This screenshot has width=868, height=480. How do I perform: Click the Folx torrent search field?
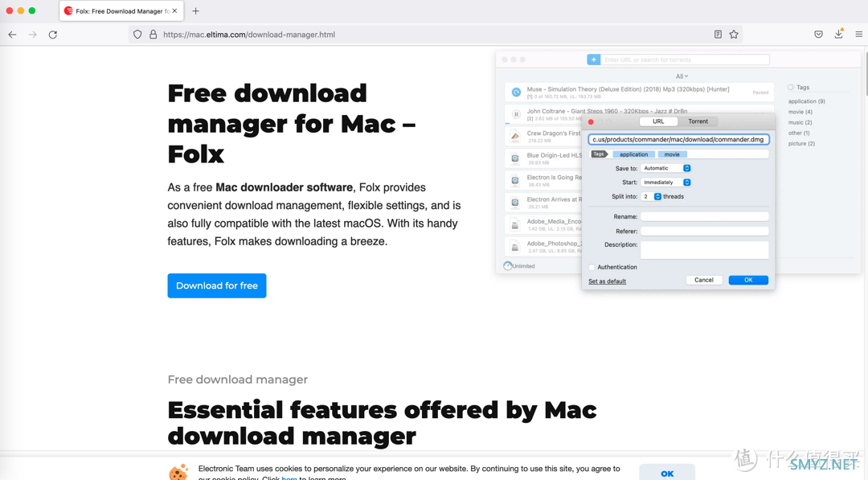[x=685, y=59]
